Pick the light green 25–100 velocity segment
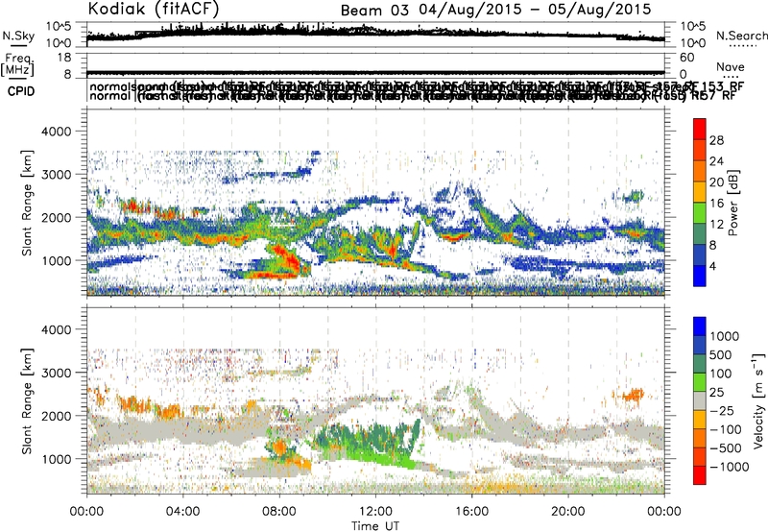The height and width of the screenshot is (532, 768). (x=700, y=382)
